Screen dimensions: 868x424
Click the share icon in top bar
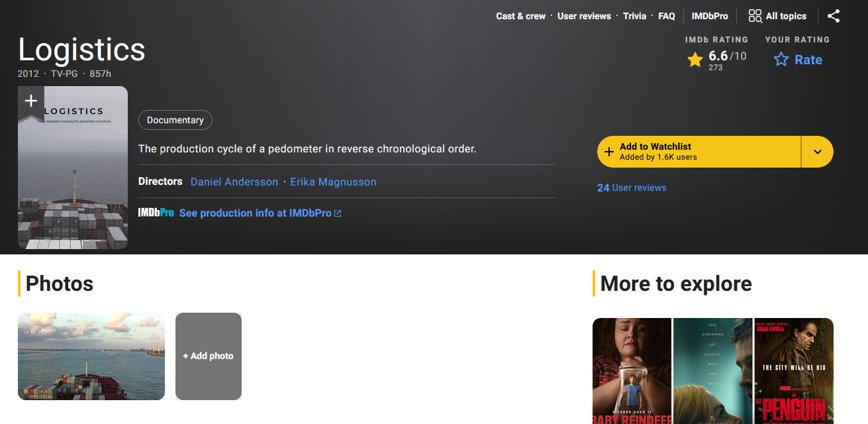[x=834, y=16]
